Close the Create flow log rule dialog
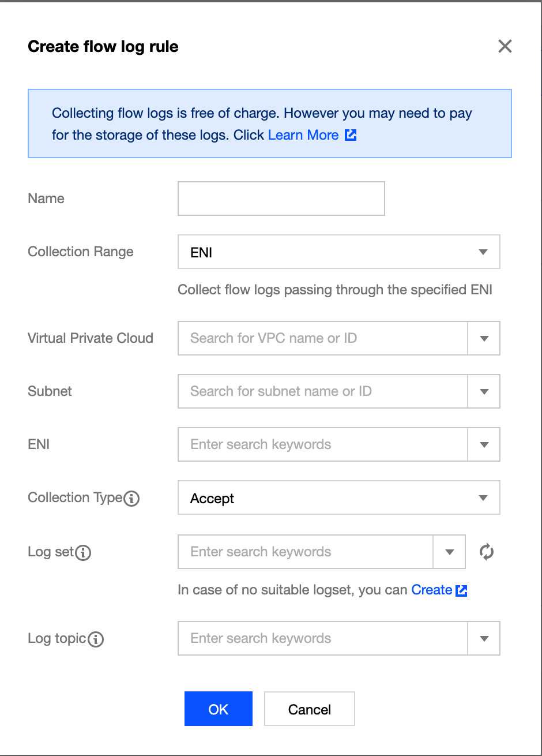The image size is (542, 756). pyautogui.click(x=505, y=46)
